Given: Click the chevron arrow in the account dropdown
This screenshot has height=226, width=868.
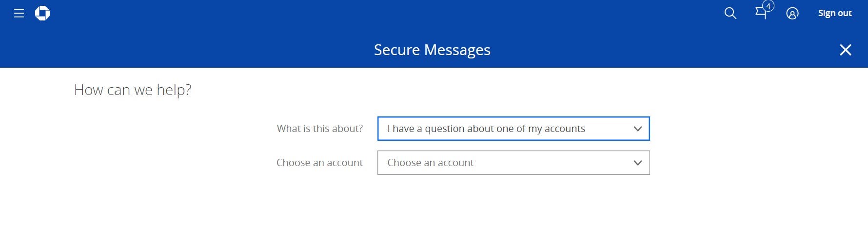Looking at the screenshot, I should (x=637, y=163).
